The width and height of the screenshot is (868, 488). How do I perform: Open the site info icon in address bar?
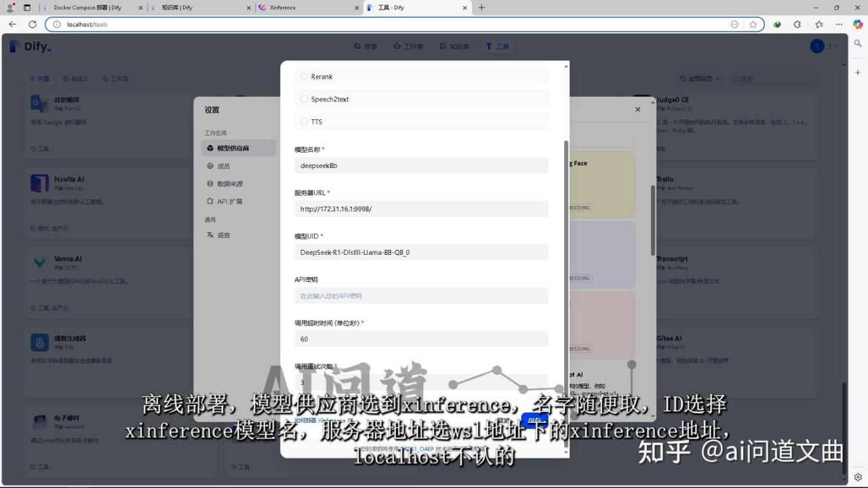coord(57,24)
